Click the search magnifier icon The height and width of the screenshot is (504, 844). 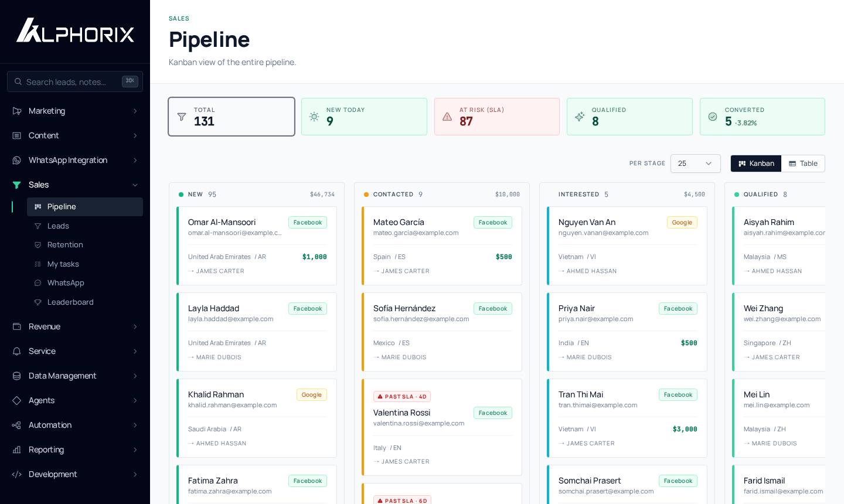coord(18,81)
